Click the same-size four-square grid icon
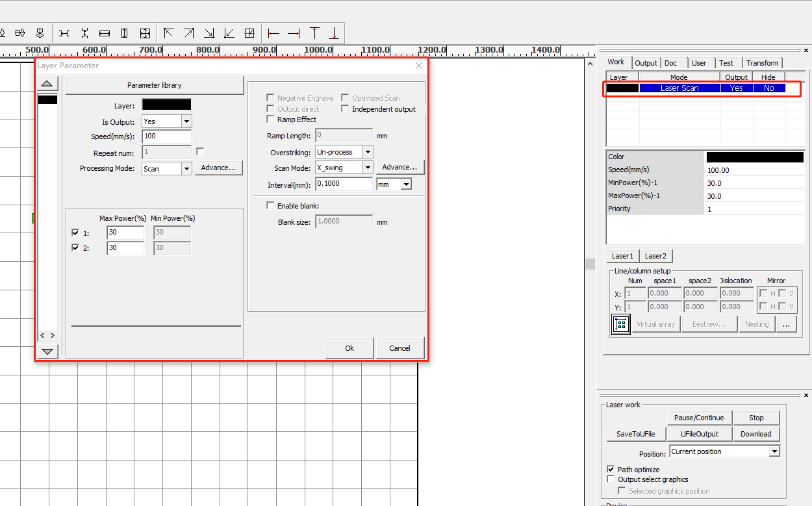Image resolution: width=812 pixels, height=506 pixels. [145, 33]
